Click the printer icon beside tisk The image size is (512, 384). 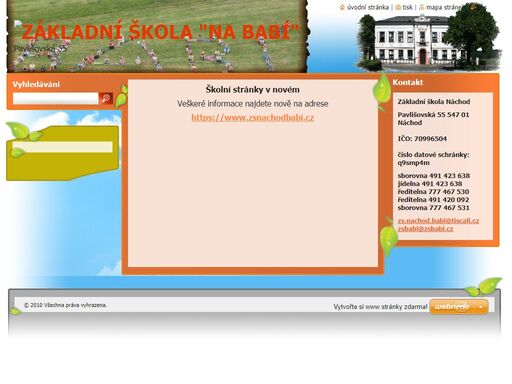pos(398,7)
